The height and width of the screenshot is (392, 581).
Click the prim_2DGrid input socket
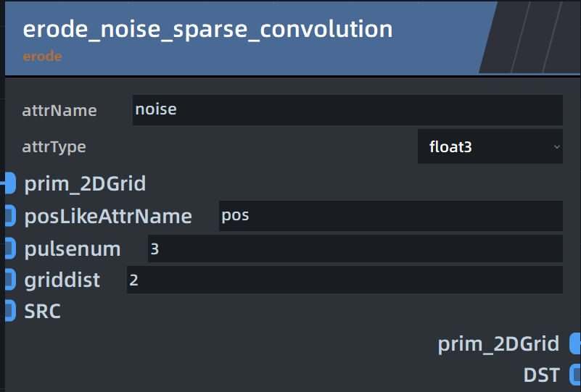pyautogui.click(x=10, y=183)
